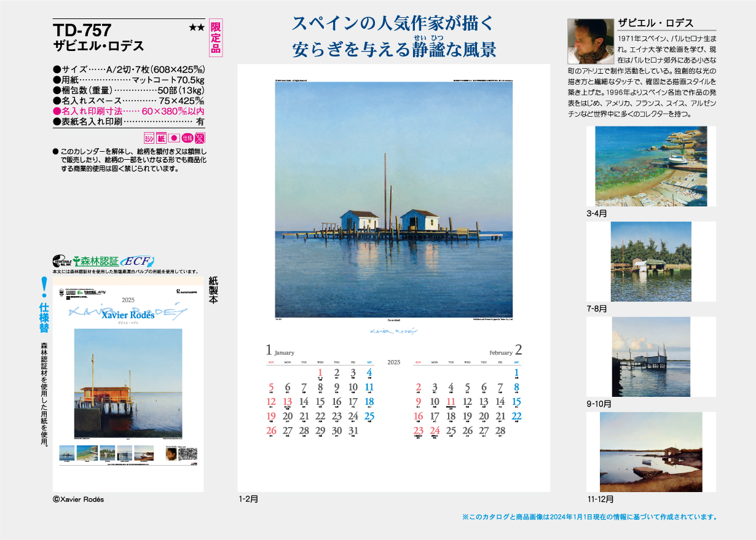Click the green 森林認証 logo
The image size is (756, 540).
click(95, 260)
